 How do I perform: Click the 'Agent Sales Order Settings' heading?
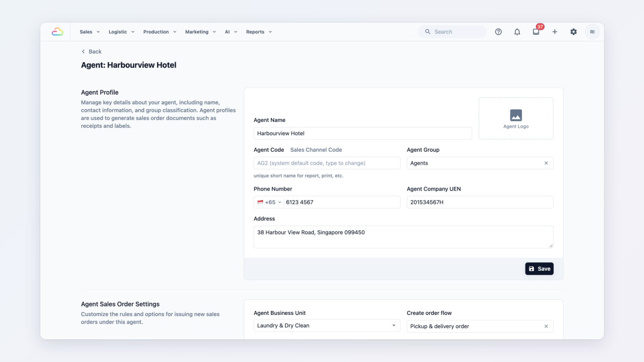coord(120,304)
